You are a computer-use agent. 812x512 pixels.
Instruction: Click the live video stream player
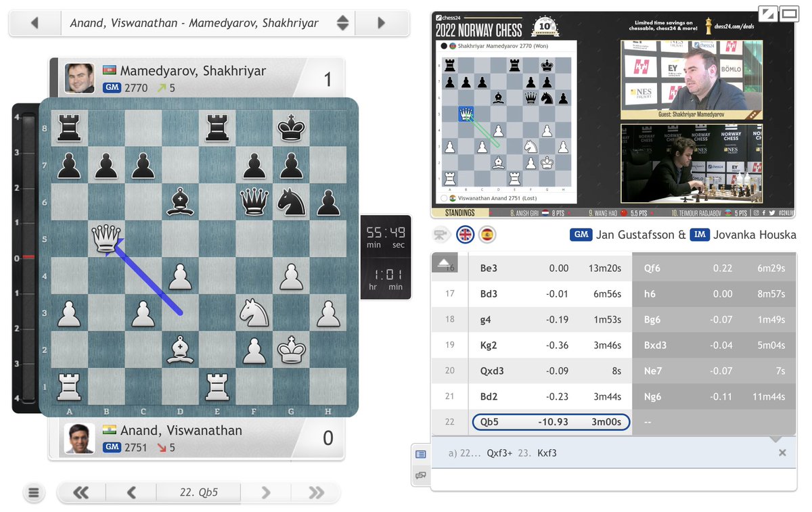[x=613, y=114]
